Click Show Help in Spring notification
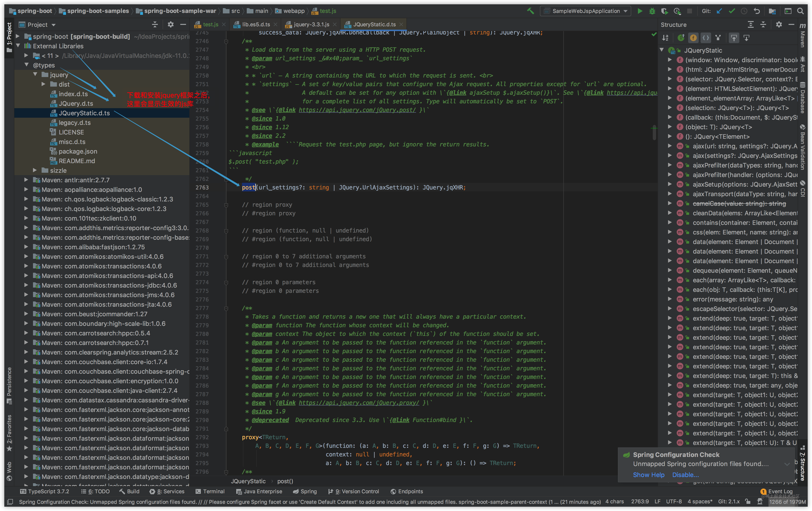The width and height of the screenshot is (812, 511). (648, 475)
